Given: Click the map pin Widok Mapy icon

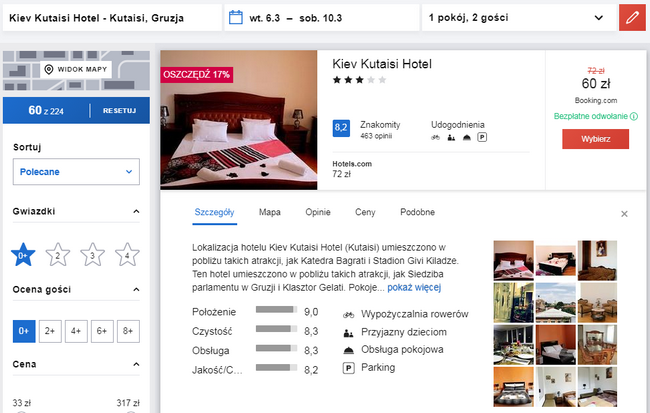Looking at the screenshot, I should [49, 69].
